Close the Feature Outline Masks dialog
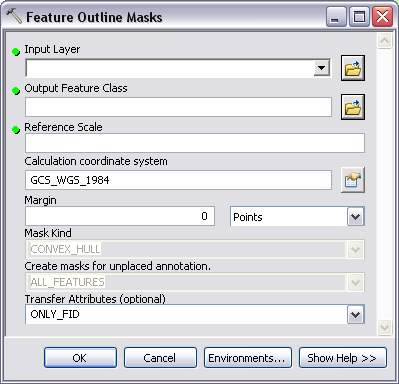The width and height of the screenshot is (399, 384). pos(382,17)
